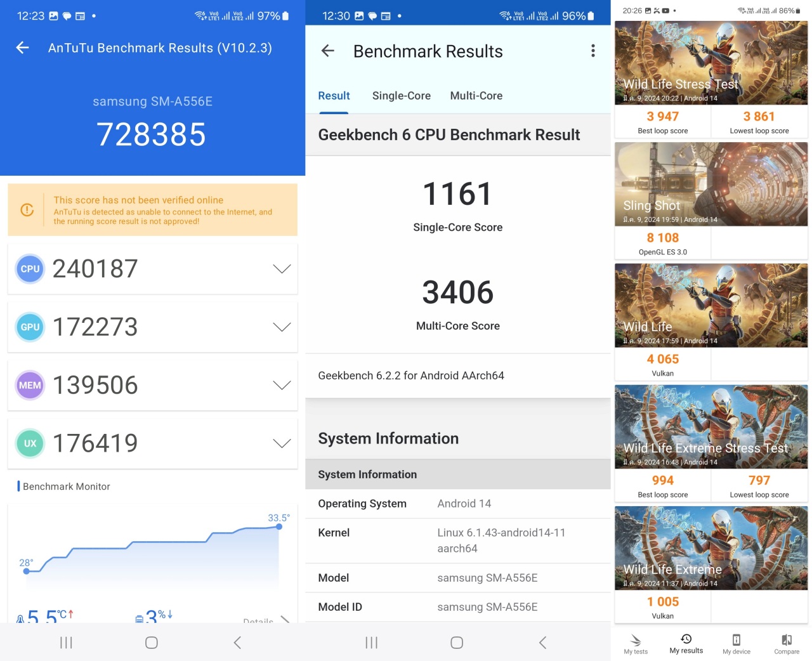Tap the 1 005 Vulkan score
Screen dimensions: 812x661
663,601
